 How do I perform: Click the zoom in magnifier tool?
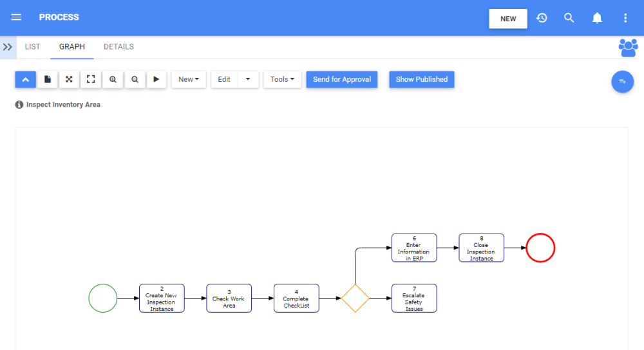click(113, 79)
